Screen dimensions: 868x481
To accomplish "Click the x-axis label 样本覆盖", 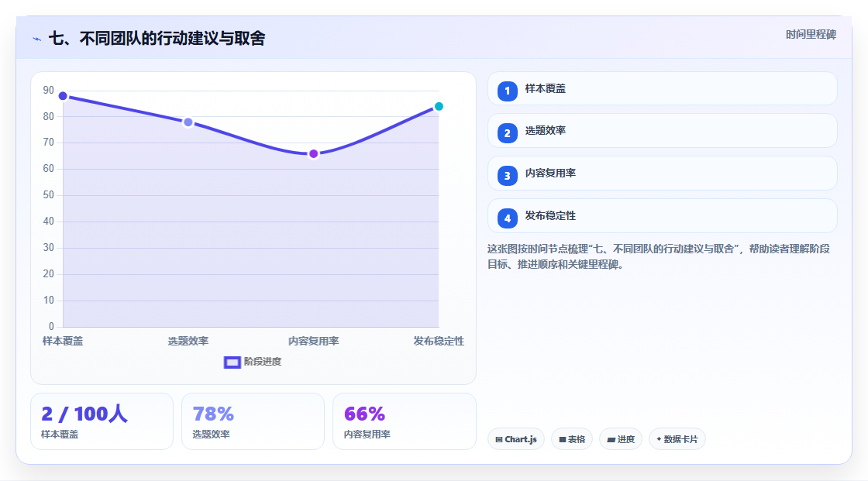I will [63, 341].
